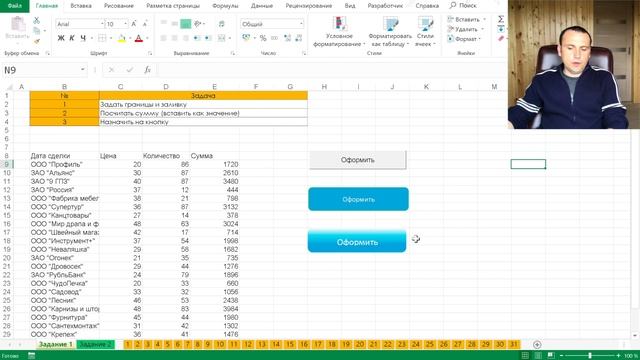Viewport: 640px width, 360px height.
Task: Open Стили ячеек dropdown
Action: [x=425, y=32]
